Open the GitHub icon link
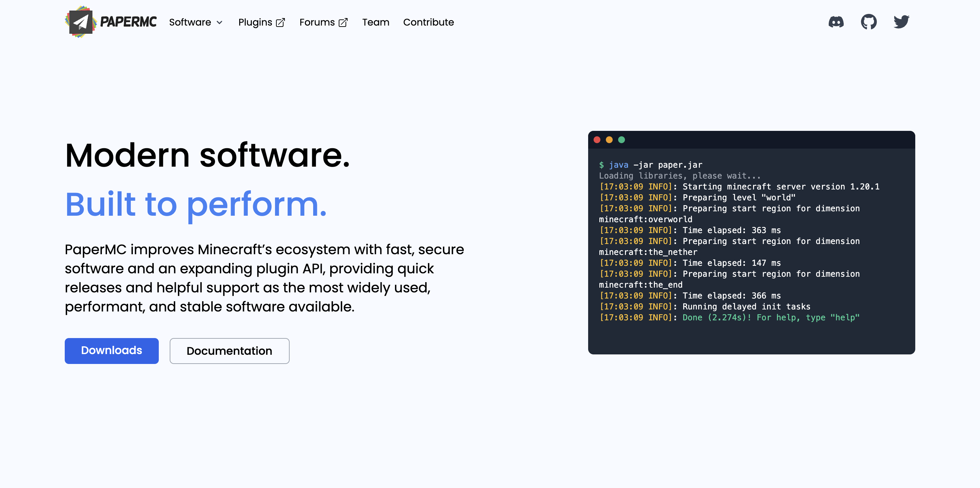 click(x=869, y=22)
